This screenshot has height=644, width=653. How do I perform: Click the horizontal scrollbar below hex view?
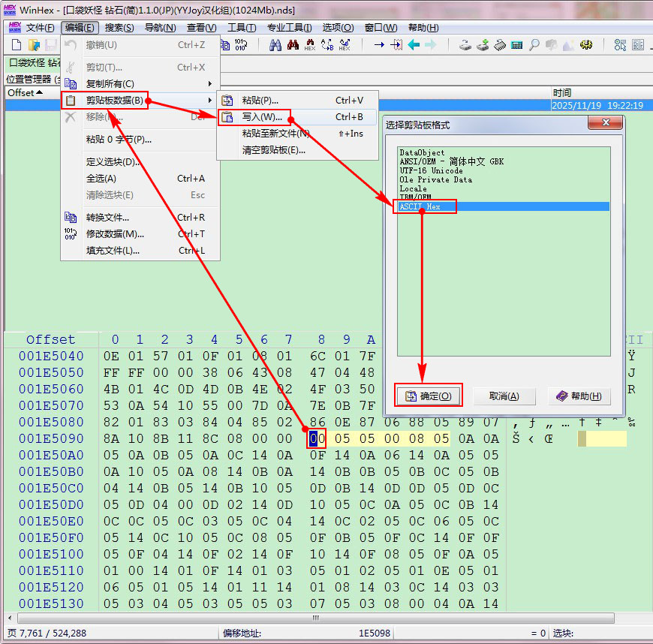pyautogui.click(x=314, y=618)
